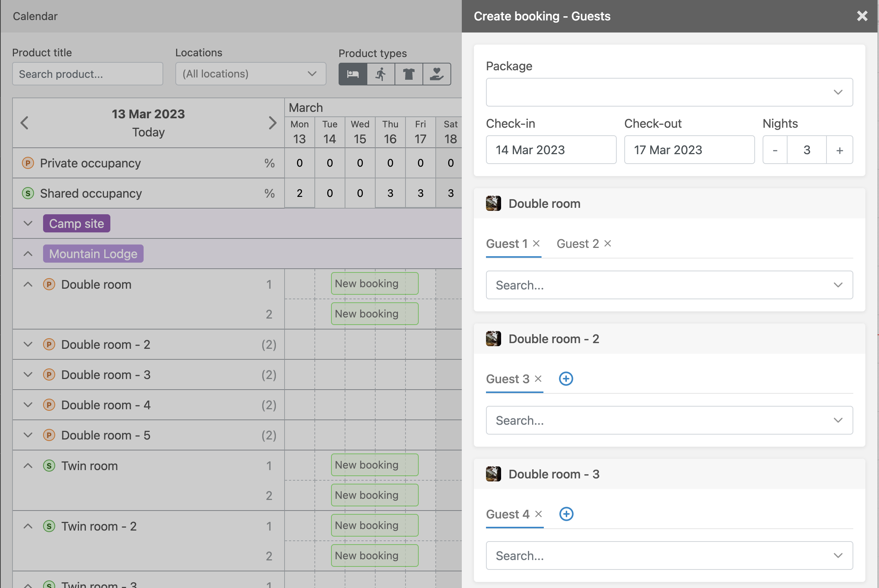879x588 pixels.
Task: Collapse the Double room row
Action: point(28,284)
